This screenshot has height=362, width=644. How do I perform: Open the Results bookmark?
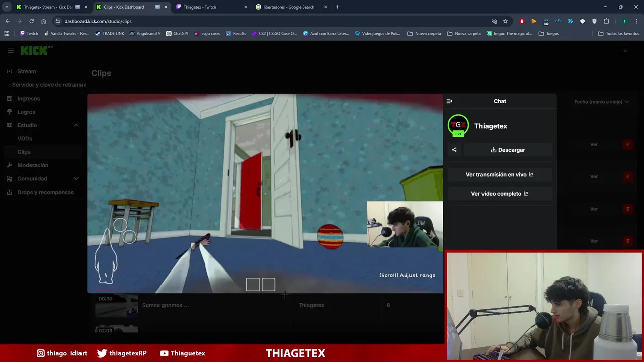click(x=236, y=34)
